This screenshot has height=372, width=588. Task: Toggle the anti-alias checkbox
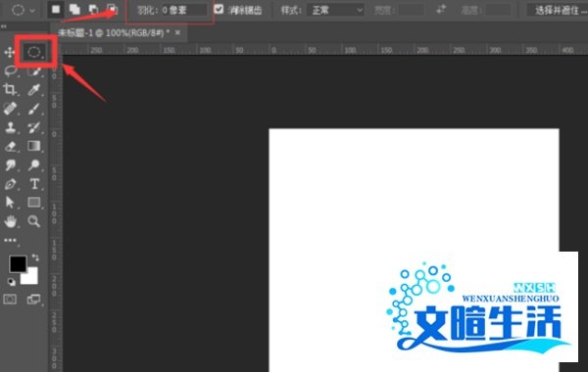click(x=219, y=9)
